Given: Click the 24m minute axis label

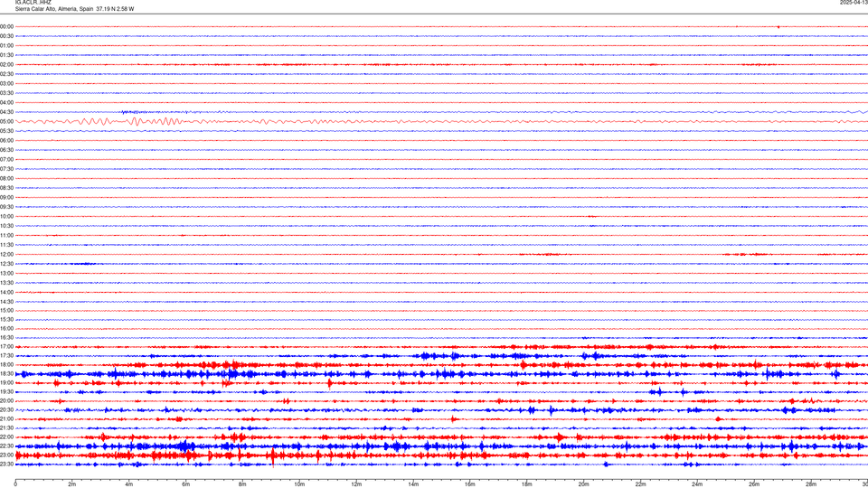Looking at the screenshot, I should coord(697,484).
